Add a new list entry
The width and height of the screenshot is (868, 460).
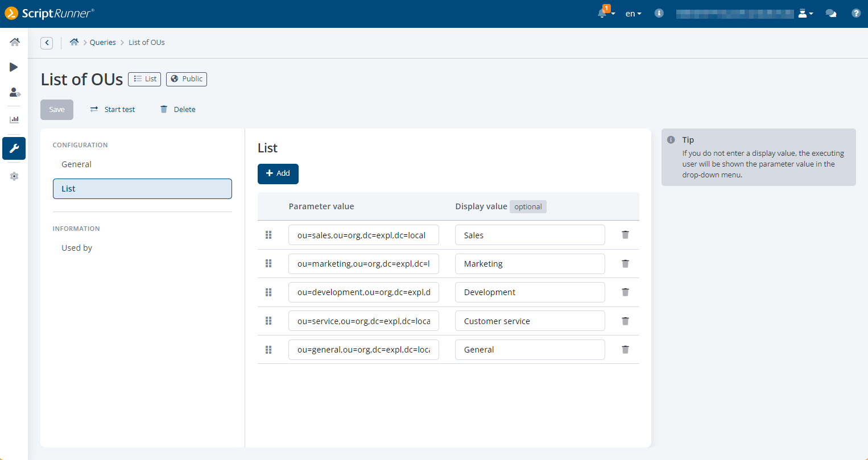(278, 173)
